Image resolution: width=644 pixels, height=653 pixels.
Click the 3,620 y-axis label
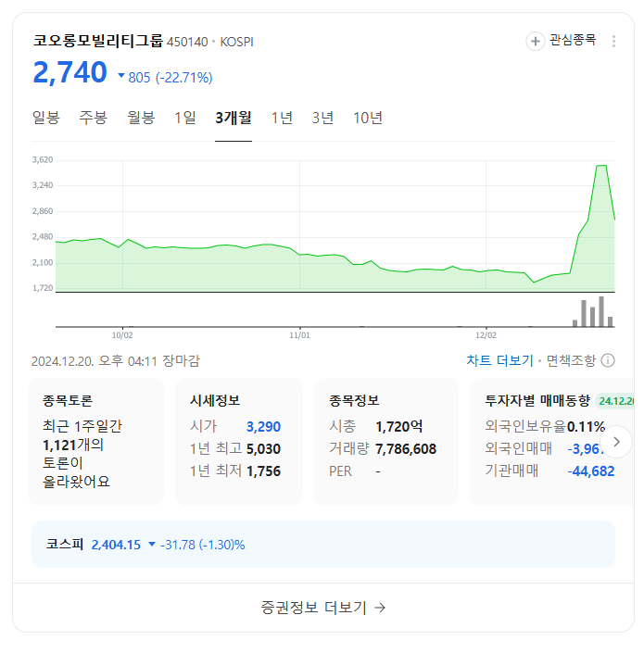click(43, 160)
